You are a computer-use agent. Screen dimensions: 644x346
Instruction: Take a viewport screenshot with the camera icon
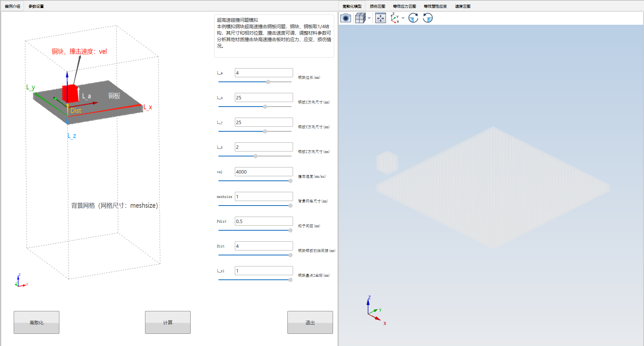point(346,18)
